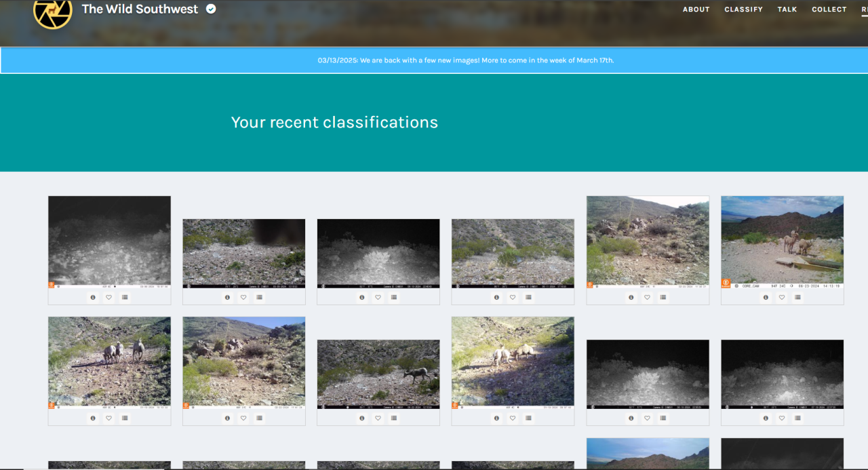Click the 03/13/2025 new images announcement banner

point(466,60)
